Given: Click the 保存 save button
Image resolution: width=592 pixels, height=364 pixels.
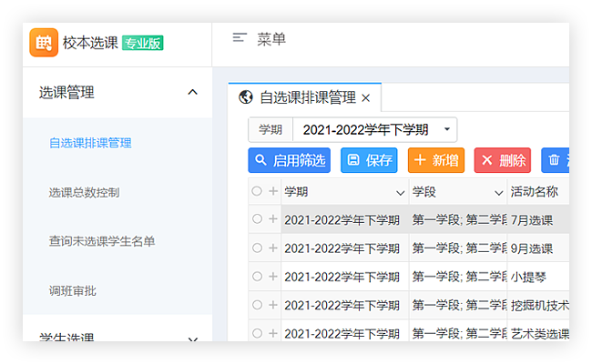Looking at the screenshot, I should point(369,160).
